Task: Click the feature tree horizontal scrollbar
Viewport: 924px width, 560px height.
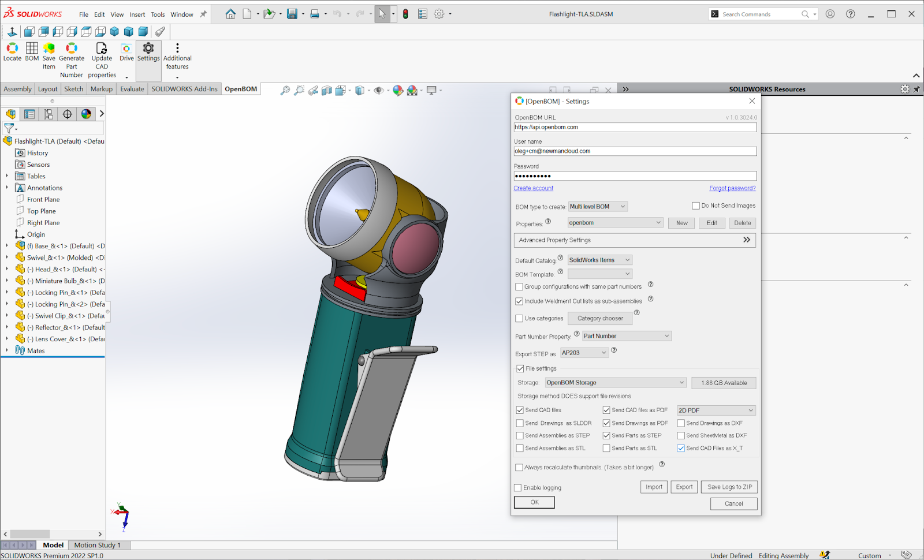Action: (30, 534)
